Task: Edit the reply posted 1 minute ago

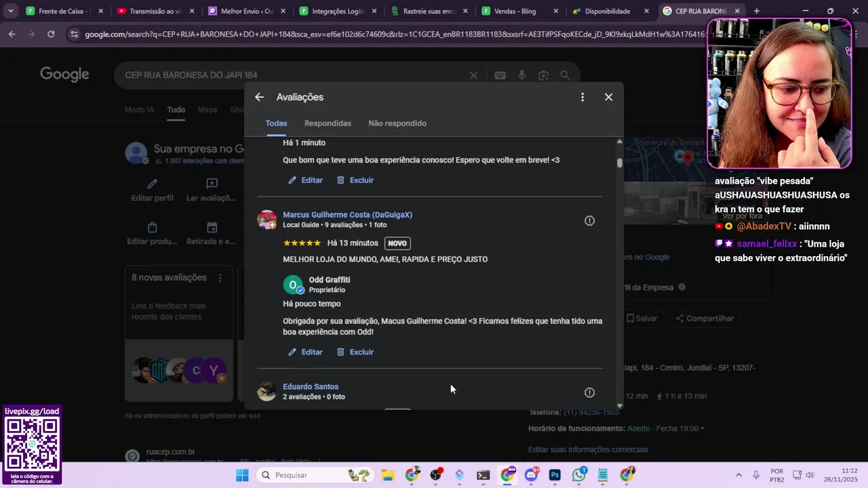Action: coord(305,180)
